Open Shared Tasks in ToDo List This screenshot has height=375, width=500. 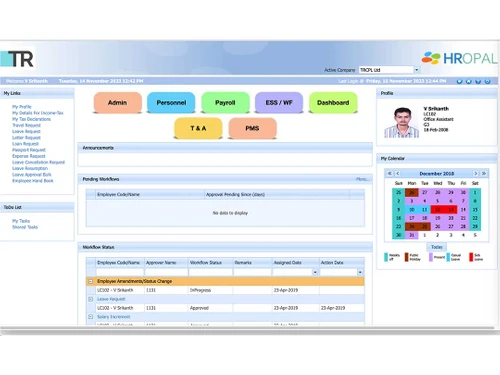25,227
